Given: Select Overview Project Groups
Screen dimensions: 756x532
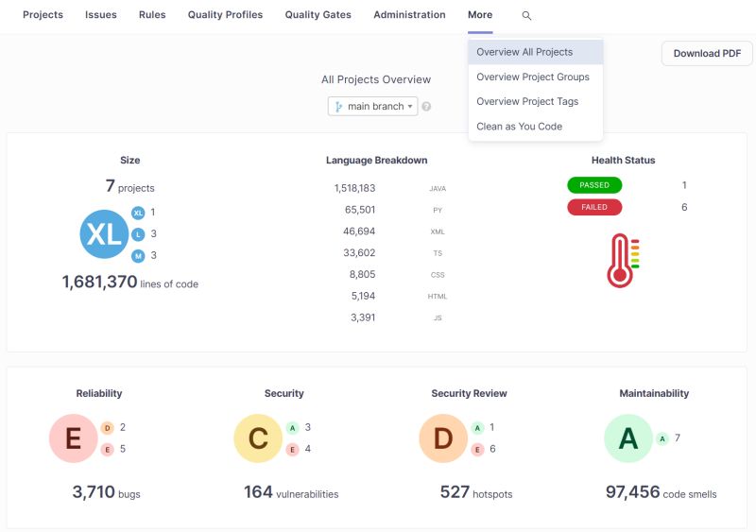Looking at the screenshot, I should (536, 77).
